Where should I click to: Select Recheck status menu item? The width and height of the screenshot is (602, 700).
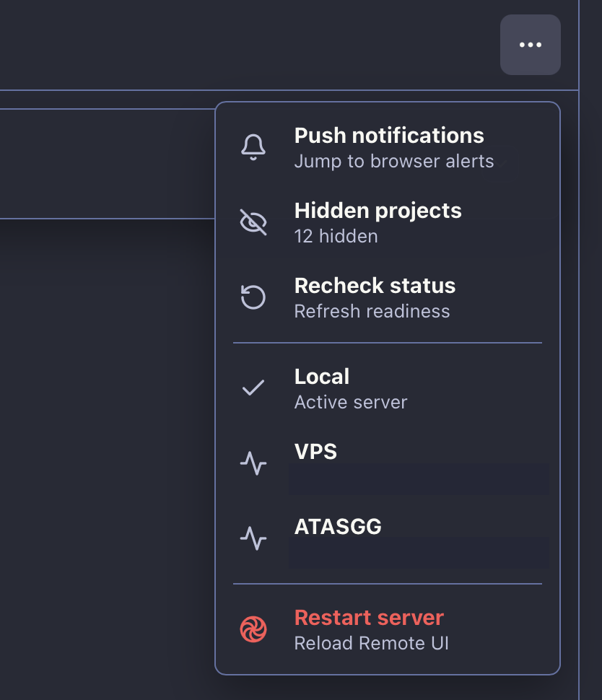387,298
